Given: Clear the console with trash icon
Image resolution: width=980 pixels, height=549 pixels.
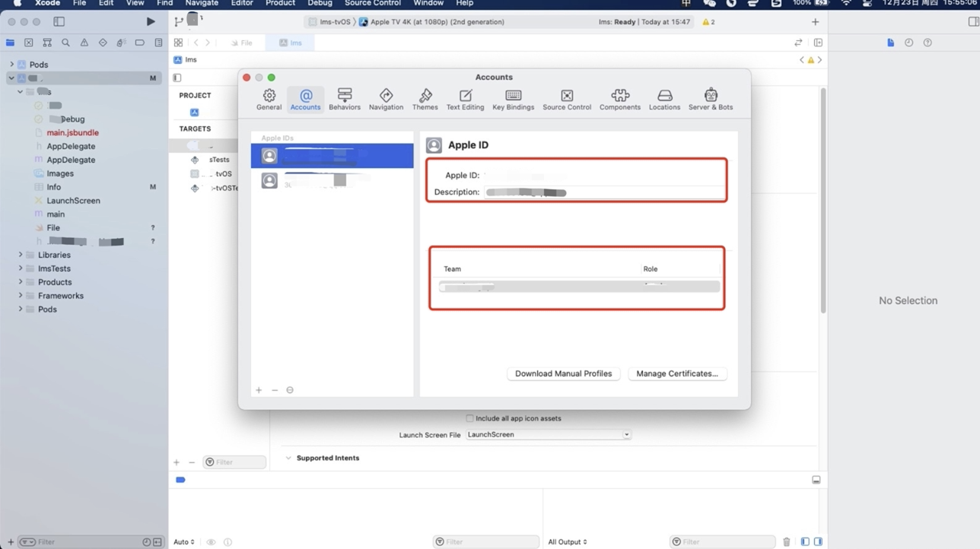Looking at the screenshot, I should (787, 542).
